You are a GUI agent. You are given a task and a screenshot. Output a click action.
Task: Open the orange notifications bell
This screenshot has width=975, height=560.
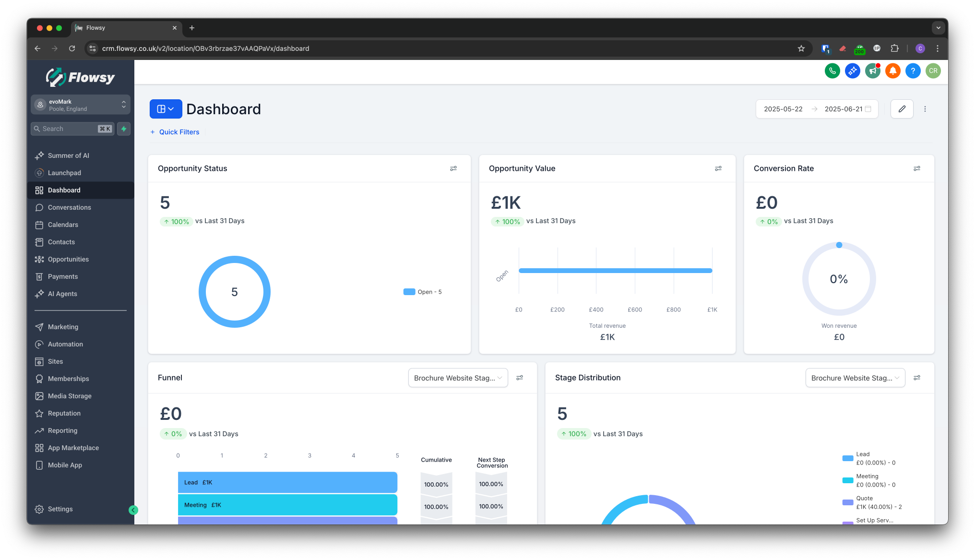[893, 71]
